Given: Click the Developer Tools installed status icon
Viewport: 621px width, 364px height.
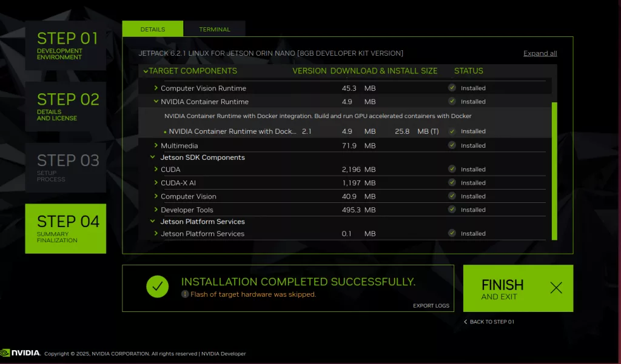Looking at the screenshot, I should 452,210.
